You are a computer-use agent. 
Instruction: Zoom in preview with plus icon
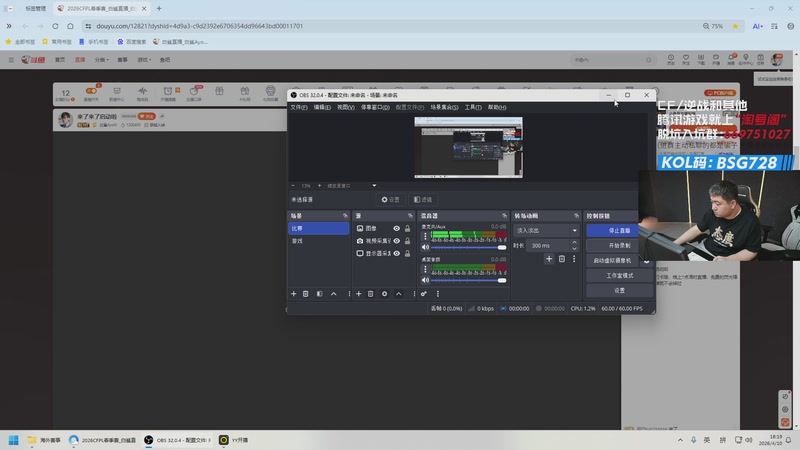point(319,186)
